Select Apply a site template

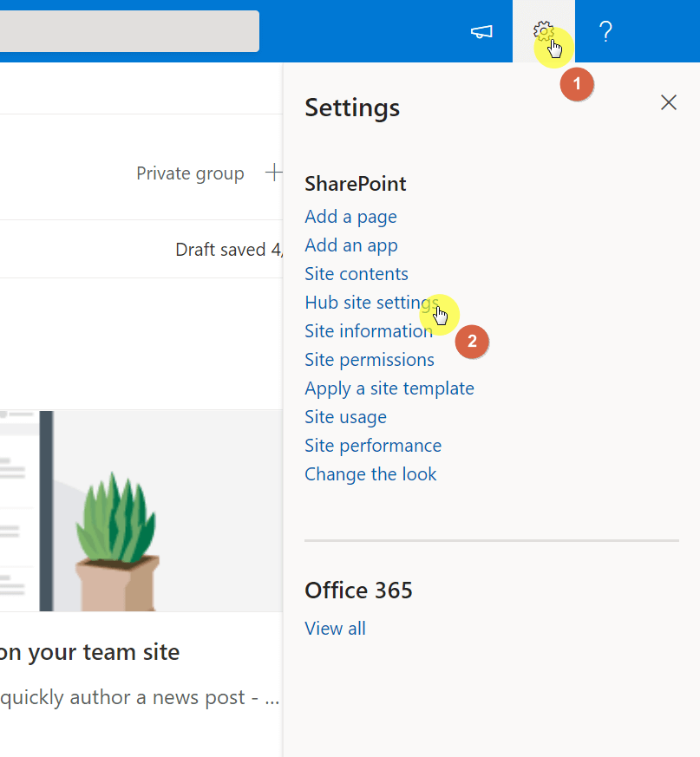pos(389,388)
